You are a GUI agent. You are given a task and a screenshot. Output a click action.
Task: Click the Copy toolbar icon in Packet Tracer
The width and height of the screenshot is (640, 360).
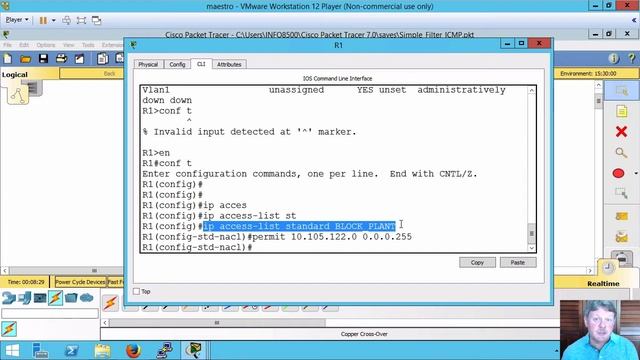(x=102, y=59)
